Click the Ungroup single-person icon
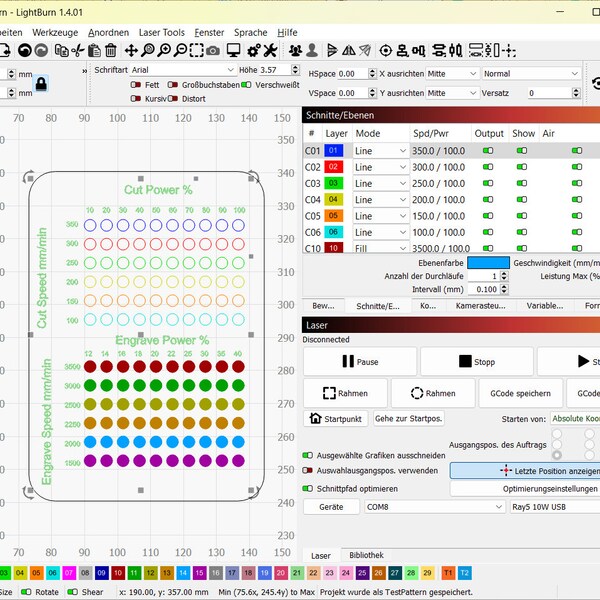The height and width of the screenshot is (600, 600). coord(312,50)
